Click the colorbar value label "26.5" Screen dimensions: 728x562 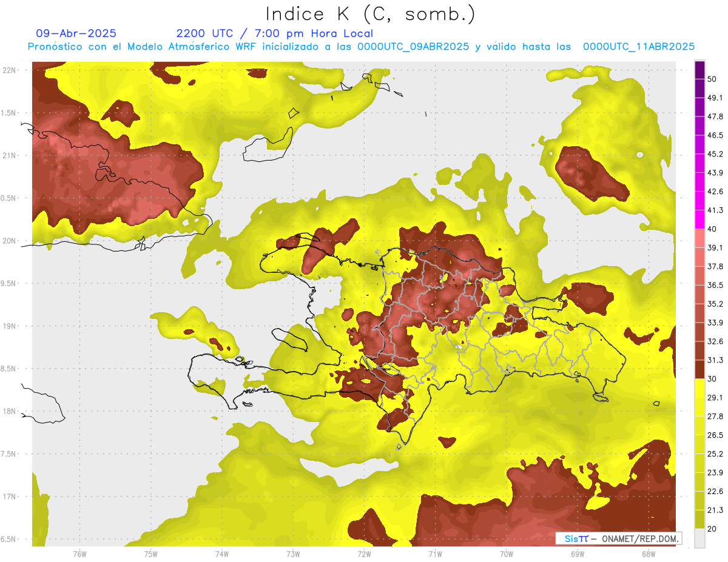point(715,435)
